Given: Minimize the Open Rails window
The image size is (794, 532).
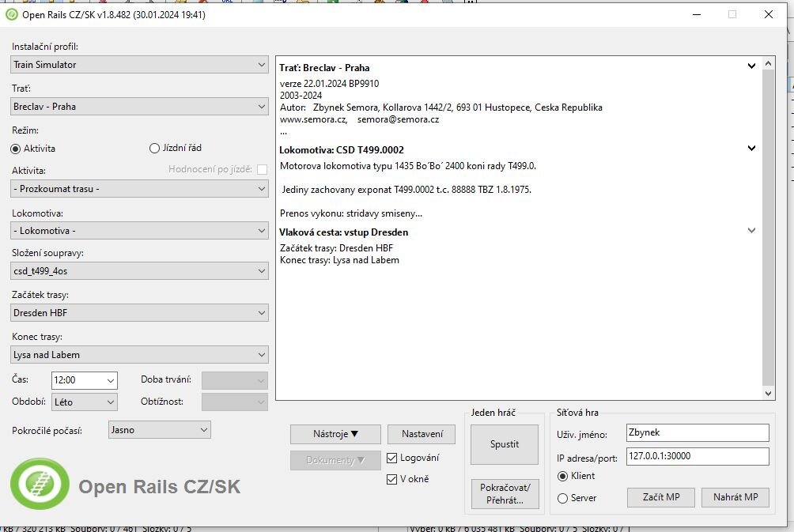Looking at the screenshot, I should (697, 15).
